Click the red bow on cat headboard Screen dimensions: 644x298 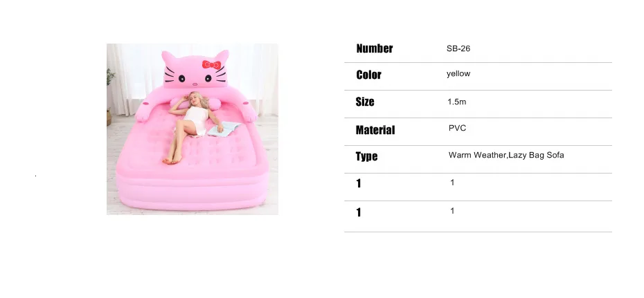coord(211,65)
